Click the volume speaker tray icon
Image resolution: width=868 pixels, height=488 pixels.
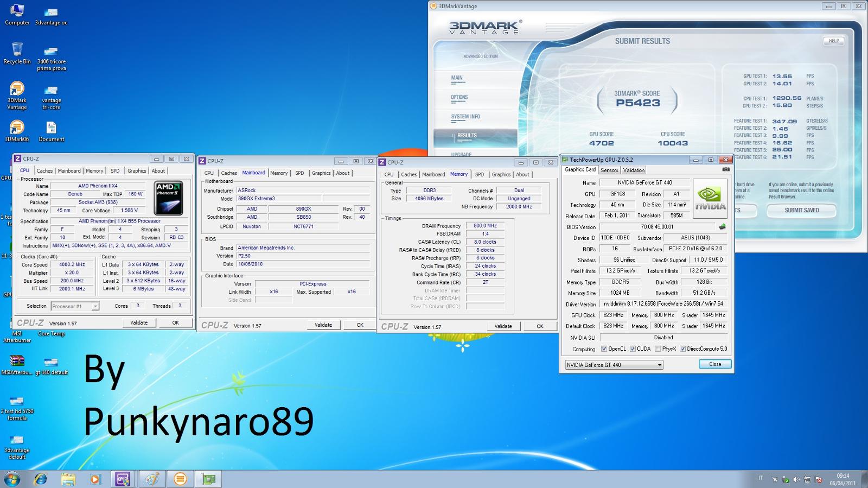click(796, 479)
